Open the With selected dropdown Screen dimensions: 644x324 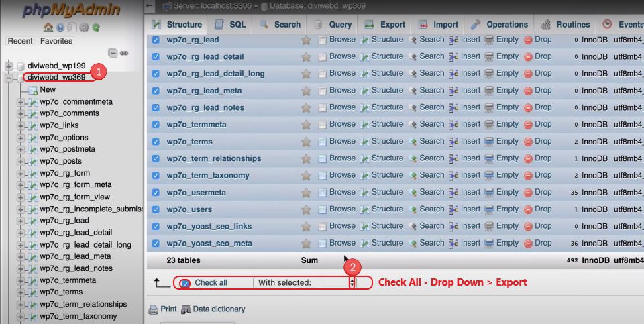click(305, 282)
